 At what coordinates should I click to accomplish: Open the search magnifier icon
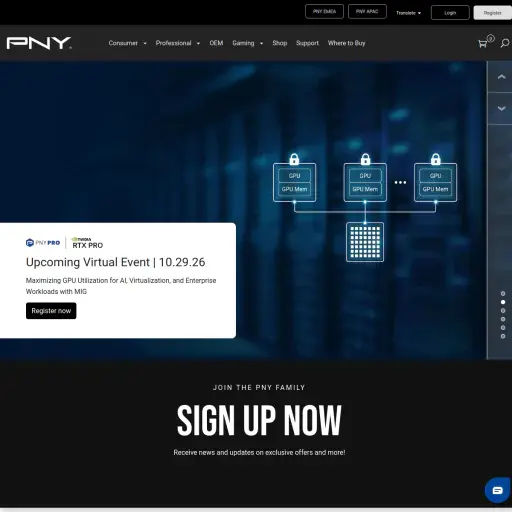coord(505,43)
